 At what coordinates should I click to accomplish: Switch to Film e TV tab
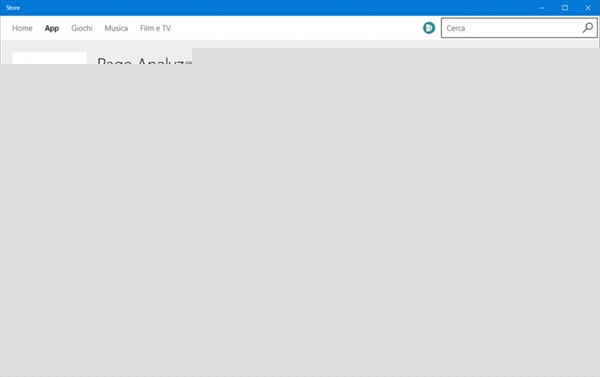pos(155,28)
